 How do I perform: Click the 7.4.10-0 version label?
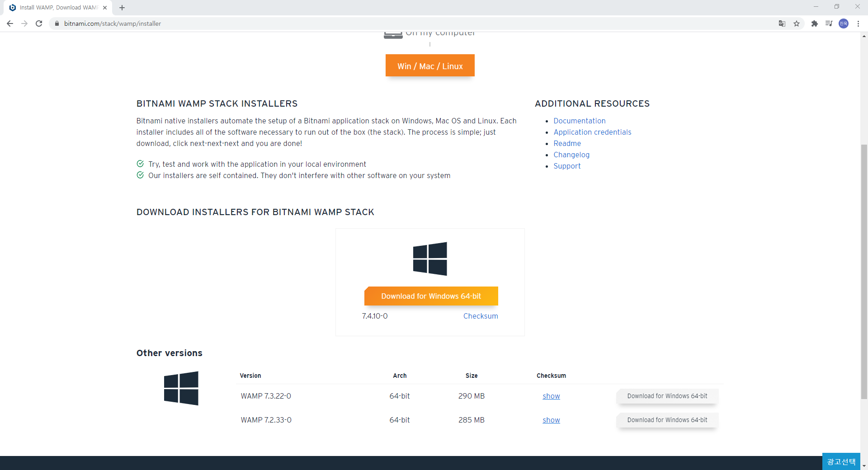point(375,316)
